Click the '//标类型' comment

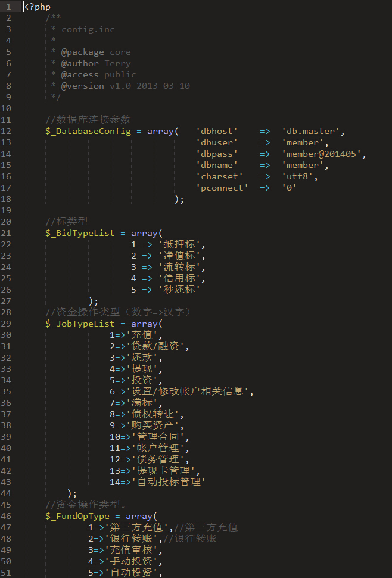pos(67,222)
